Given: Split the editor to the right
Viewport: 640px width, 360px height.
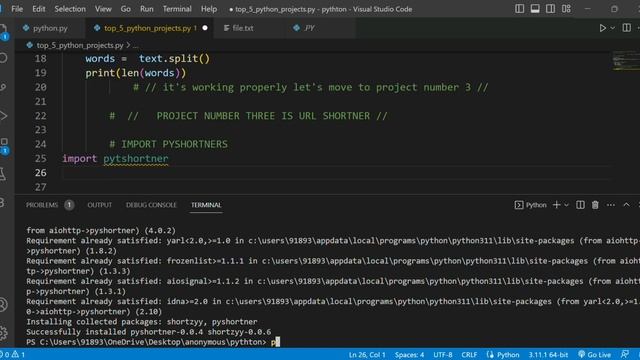Looking at the screenshot, I should [627, 28].
